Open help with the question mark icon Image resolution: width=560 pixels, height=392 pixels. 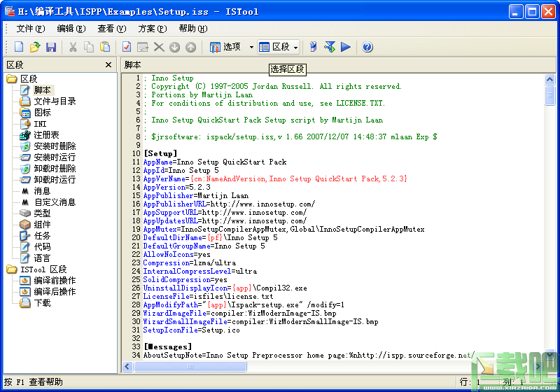tap(367, 47)
